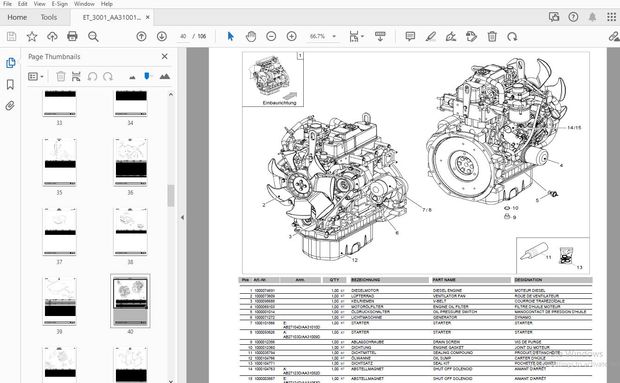Screen dimensions: 620x383
Task: Select page 34 thumbnail
Action: (x=130, y=104)
